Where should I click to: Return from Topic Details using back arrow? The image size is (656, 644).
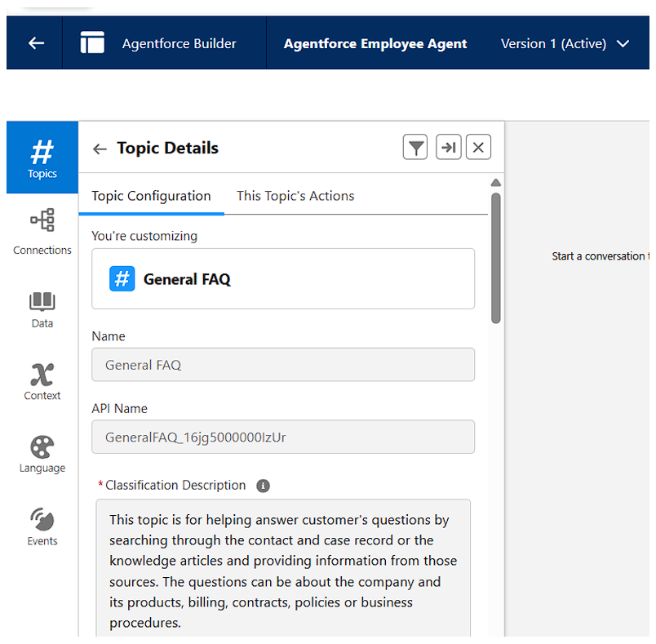(100, 149)
